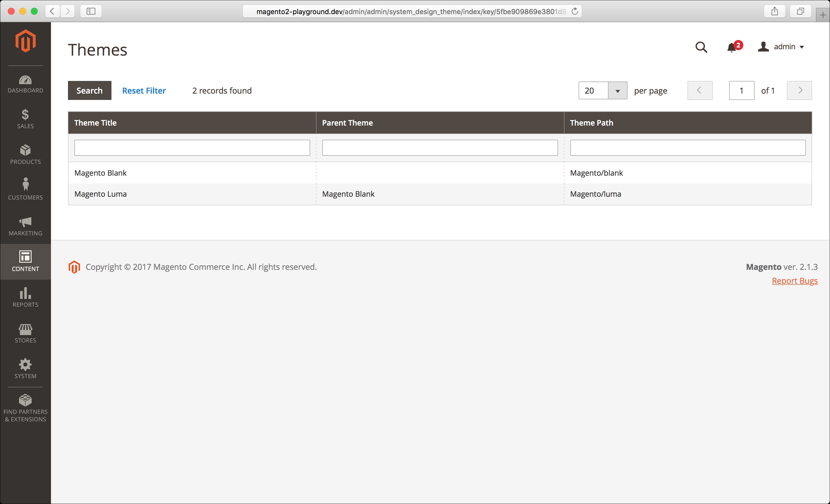The image size is (830, 504).
Task: Click the Report Bugs link
Action: tap(795, 281)
